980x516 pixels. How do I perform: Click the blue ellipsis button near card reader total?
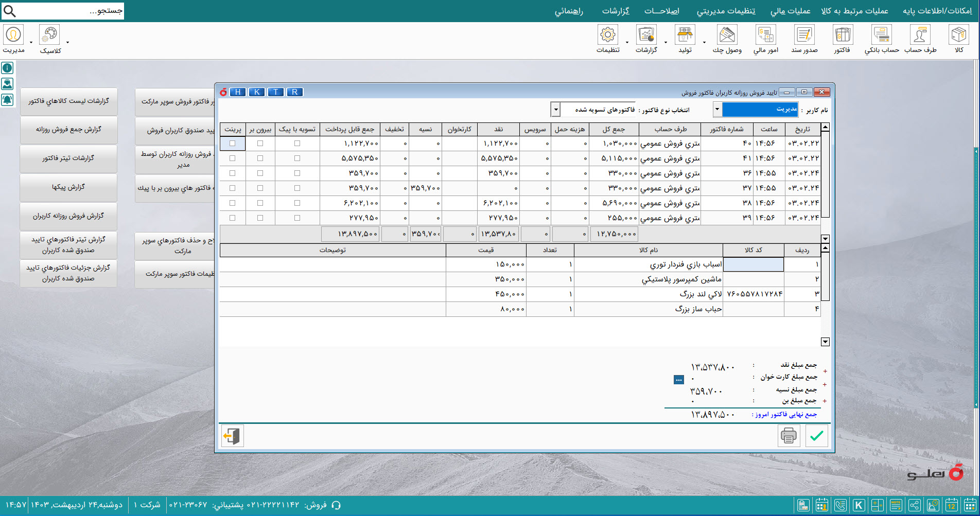tap(679, 380)
